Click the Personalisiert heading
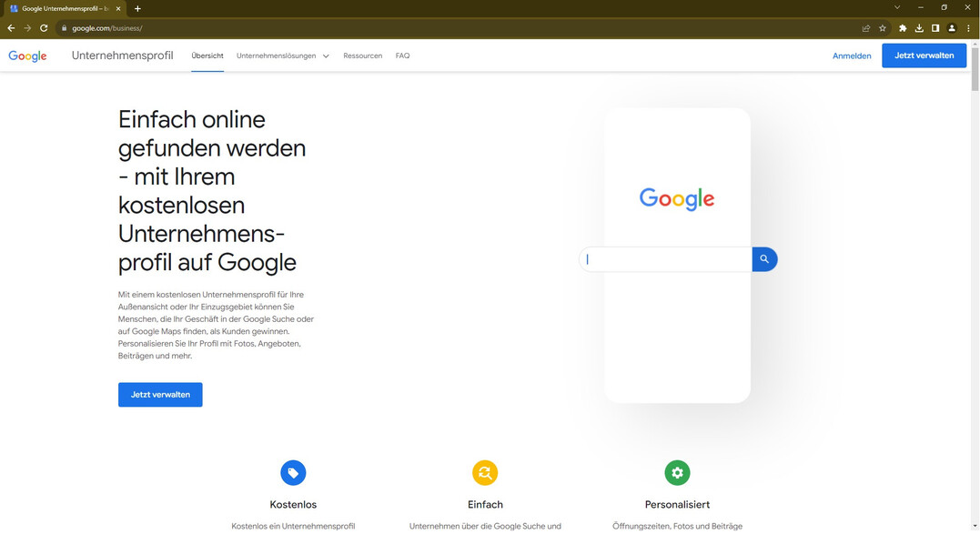This screenshot has width=980, height=534. (x=677, y=505)
